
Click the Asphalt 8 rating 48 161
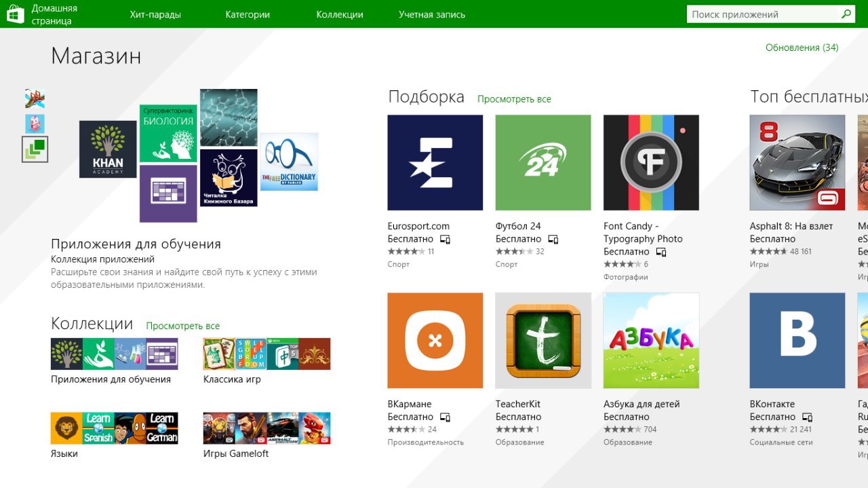point(781,251)
